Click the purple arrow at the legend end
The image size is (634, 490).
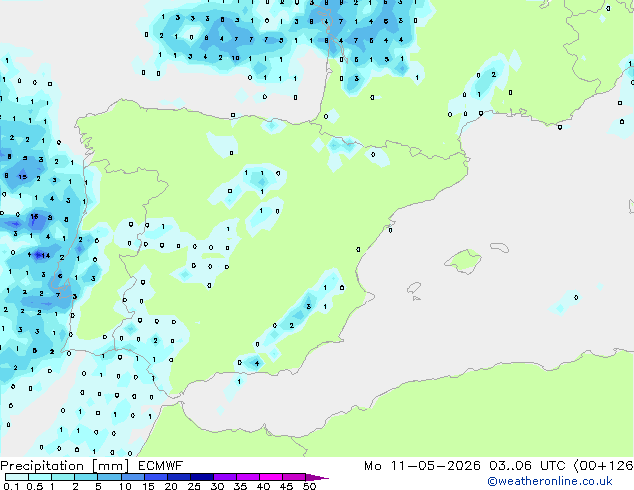pos(317,477)
